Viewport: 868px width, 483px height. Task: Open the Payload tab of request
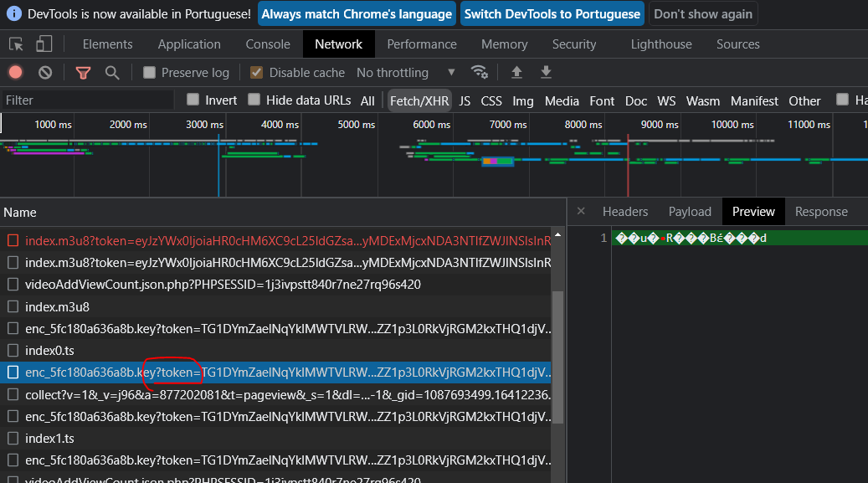(690, 212)
